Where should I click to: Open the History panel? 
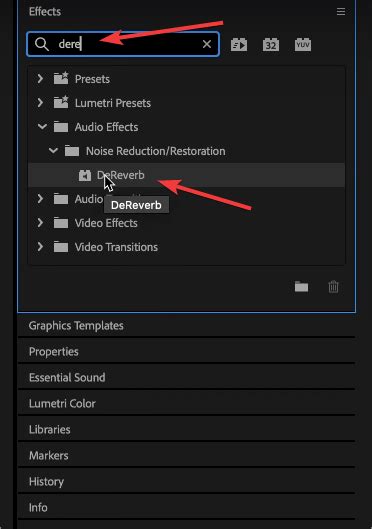pyautogui.click(x=46, y=481)
